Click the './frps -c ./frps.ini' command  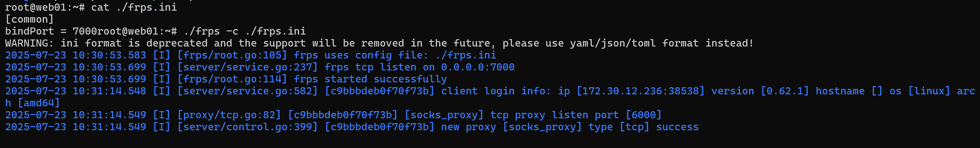pyautogui.click(x=245, y=31)
